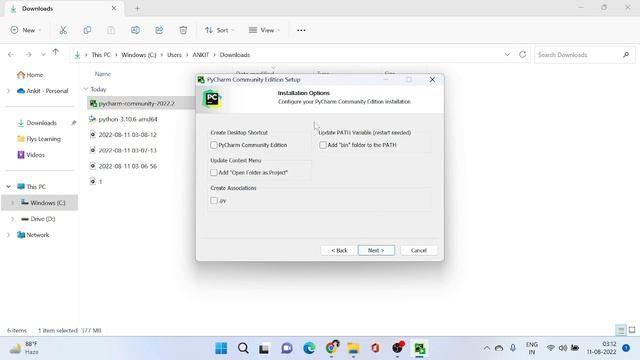Open taskbar clock and date
The height and width of the screenshot is (360, 640).
(x=601, y=348)
